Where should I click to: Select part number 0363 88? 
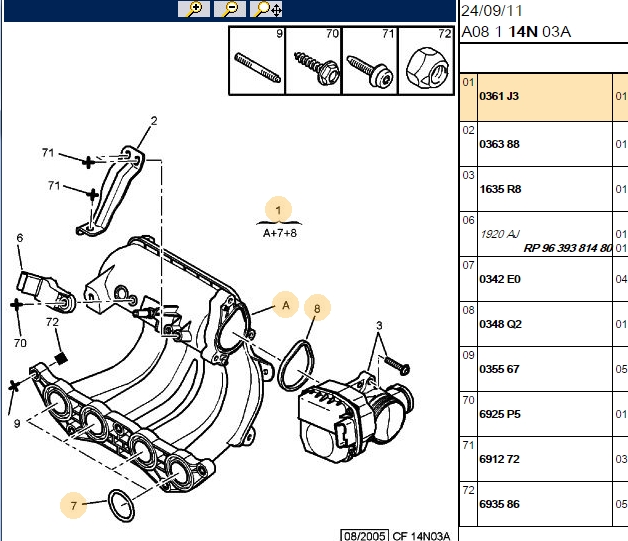tap(499, 144)
